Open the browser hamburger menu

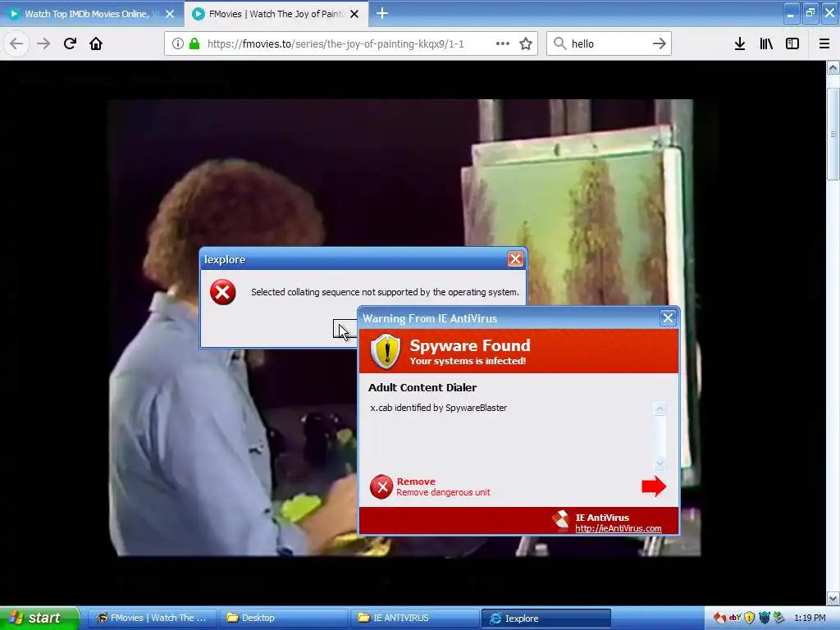(x=824, y=43)
